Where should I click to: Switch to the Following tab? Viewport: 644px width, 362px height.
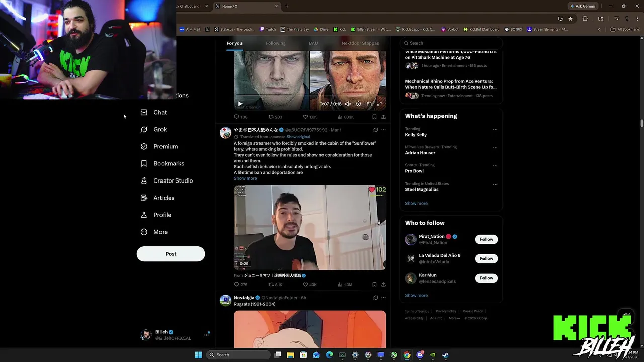pos(276,43)
